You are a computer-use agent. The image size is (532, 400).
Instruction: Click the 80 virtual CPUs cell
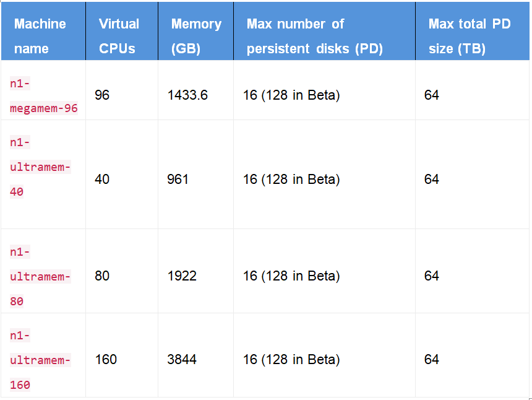tap(102, 276)
